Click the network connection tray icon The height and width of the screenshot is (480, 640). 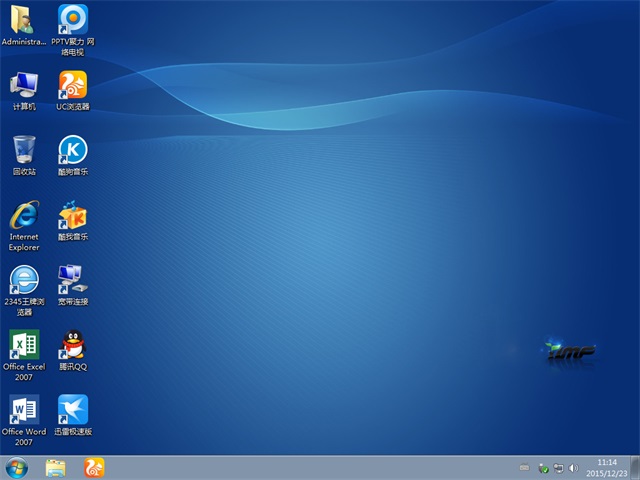[x=558, y=467]
